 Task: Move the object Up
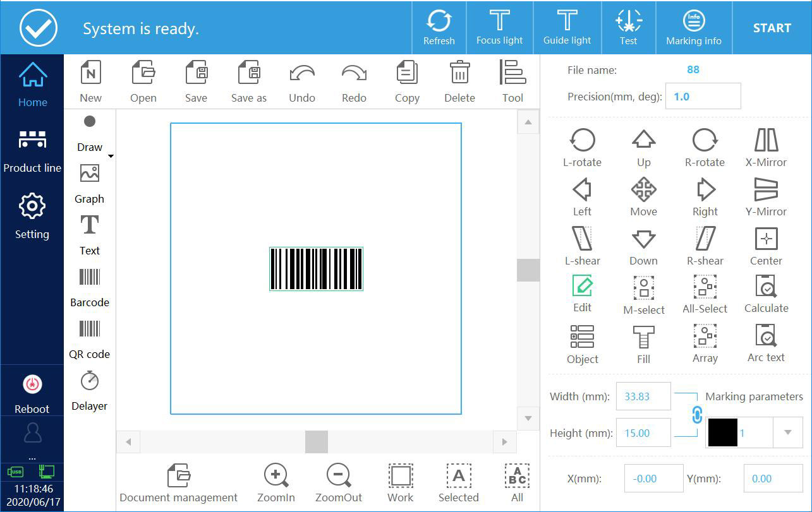point(643,148)
